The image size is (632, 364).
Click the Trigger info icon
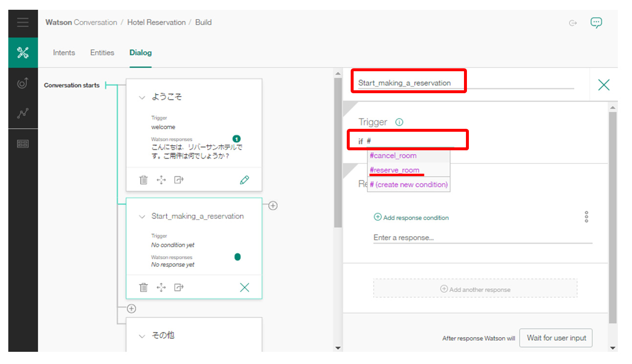[x=399, y=122]
